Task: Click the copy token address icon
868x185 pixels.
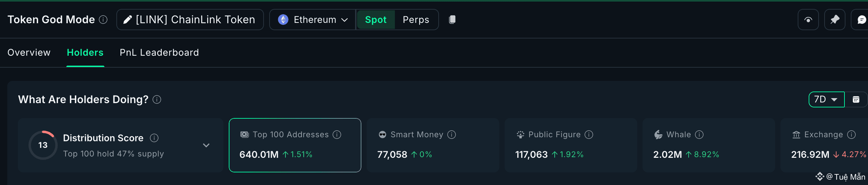Action: pos(452,20)
